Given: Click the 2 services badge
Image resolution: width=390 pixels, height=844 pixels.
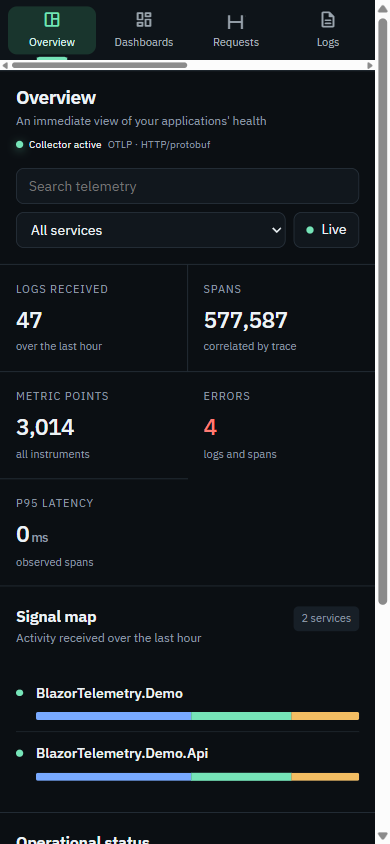Looking at the screenshot, I should (326, 618).
